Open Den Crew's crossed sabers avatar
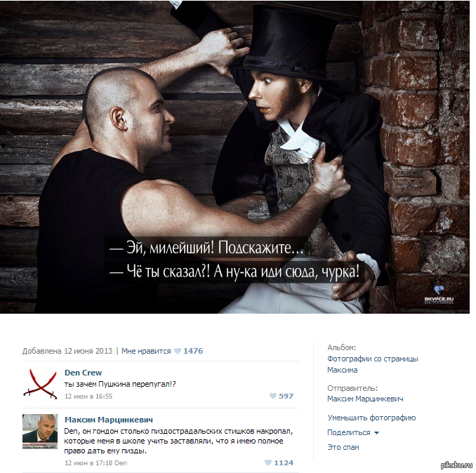476x473 pixels. (x=40, y=383)
